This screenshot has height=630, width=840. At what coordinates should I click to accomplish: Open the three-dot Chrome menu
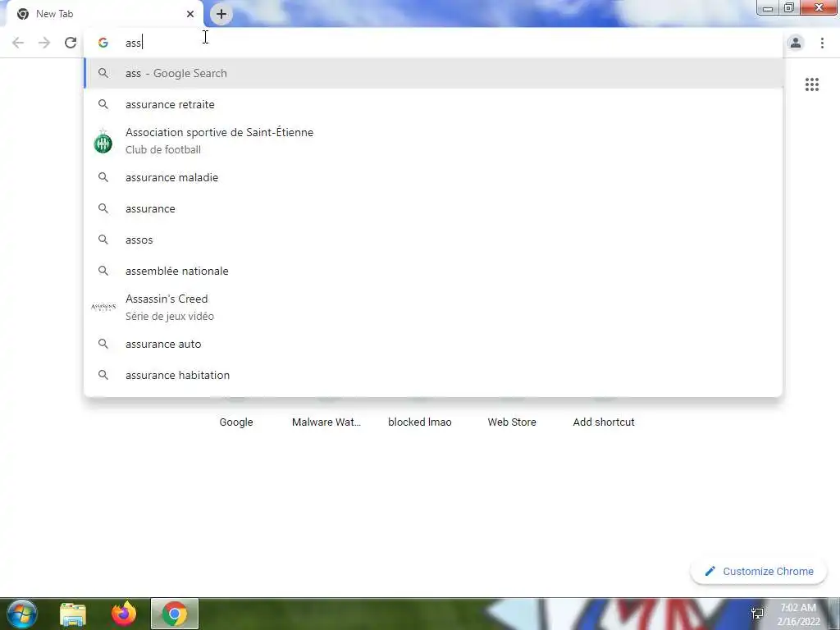(822, 43)
